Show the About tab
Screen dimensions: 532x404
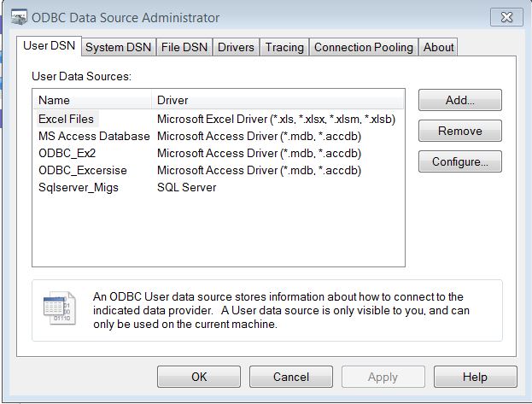point(438,47)
